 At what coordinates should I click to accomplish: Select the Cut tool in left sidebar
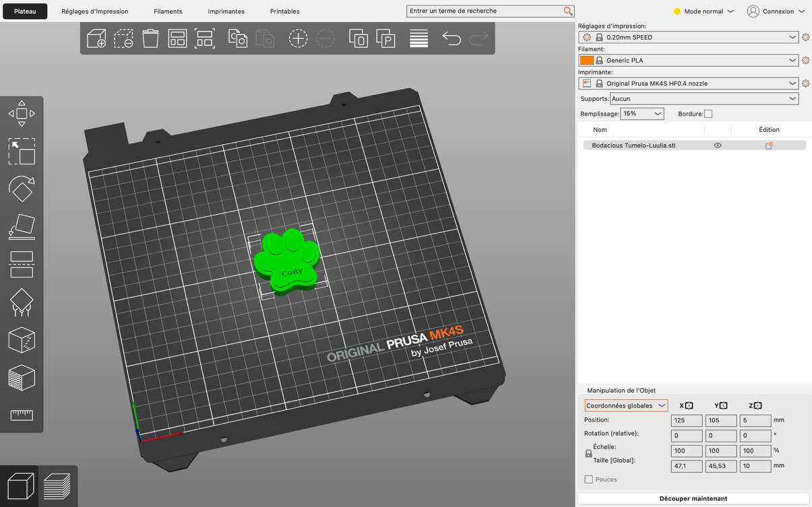(x=22, y=265)
